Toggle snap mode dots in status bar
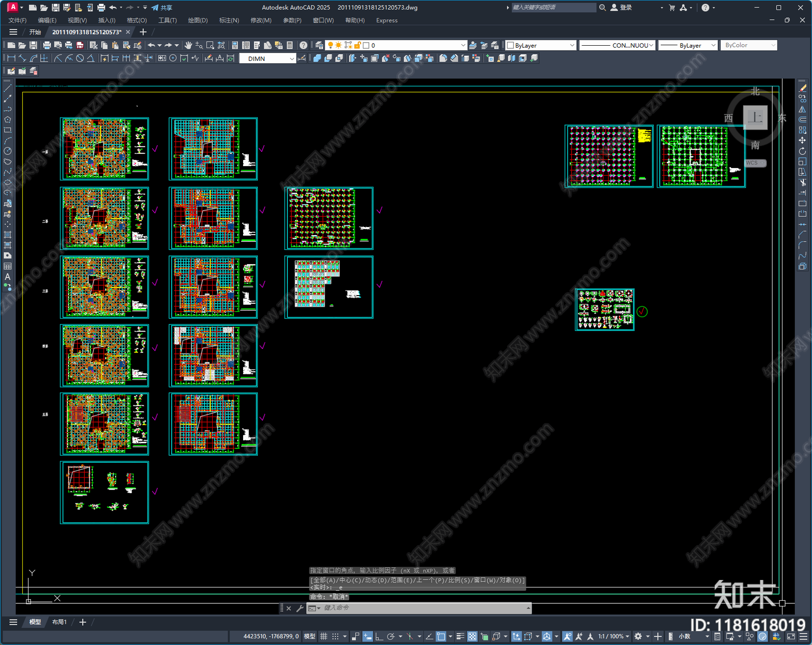The image size is (812, 645). coord(335,636)
